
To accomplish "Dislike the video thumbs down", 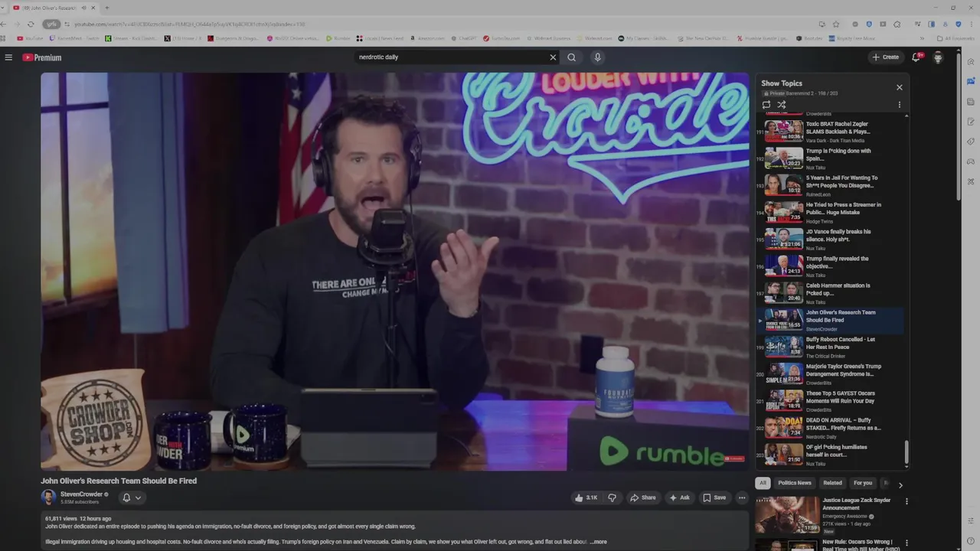I will (612, 497).
